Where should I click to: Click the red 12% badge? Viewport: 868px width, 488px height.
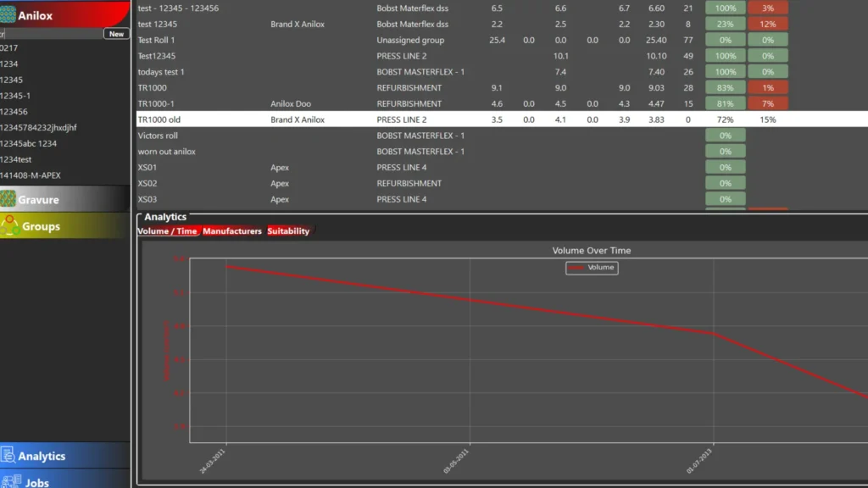point(767,24)
